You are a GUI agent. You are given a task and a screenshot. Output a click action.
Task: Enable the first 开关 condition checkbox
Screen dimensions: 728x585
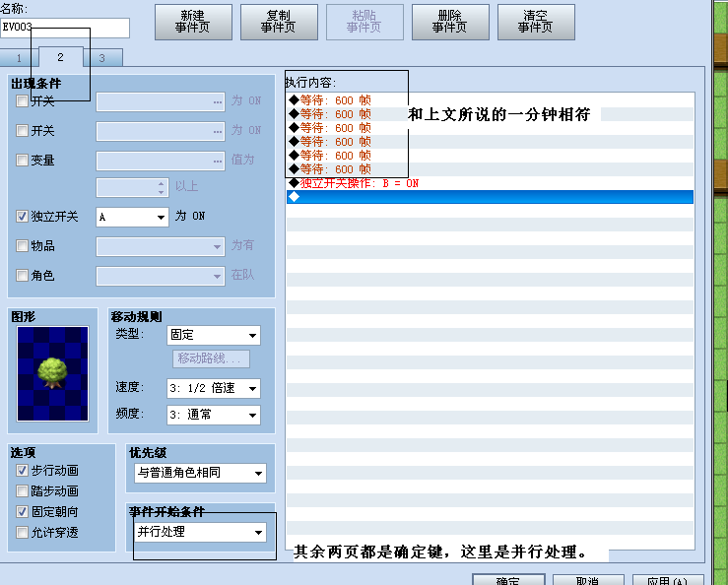coord(22,100)
